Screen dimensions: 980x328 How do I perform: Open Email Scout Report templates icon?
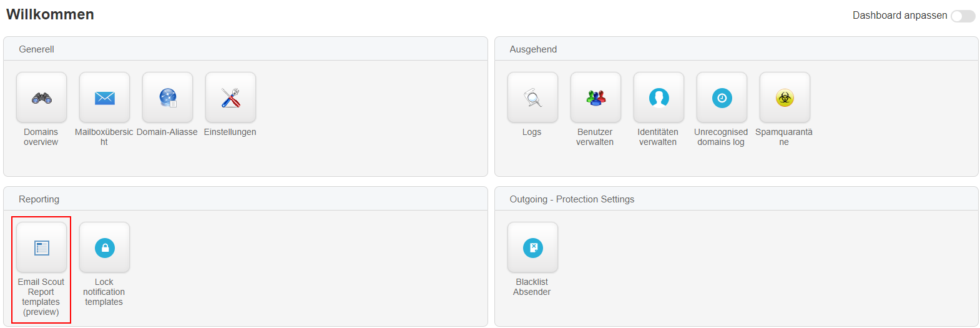[x=41, y=247]
